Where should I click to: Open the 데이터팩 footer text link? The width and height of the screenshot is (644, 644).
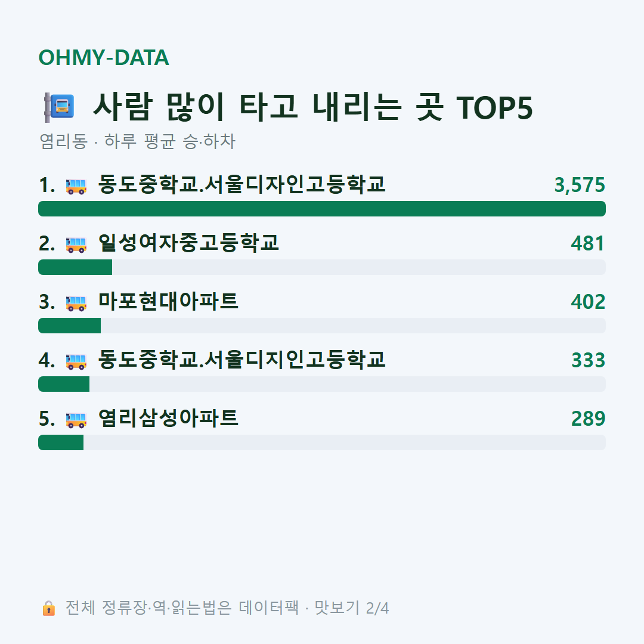(269, 608)
